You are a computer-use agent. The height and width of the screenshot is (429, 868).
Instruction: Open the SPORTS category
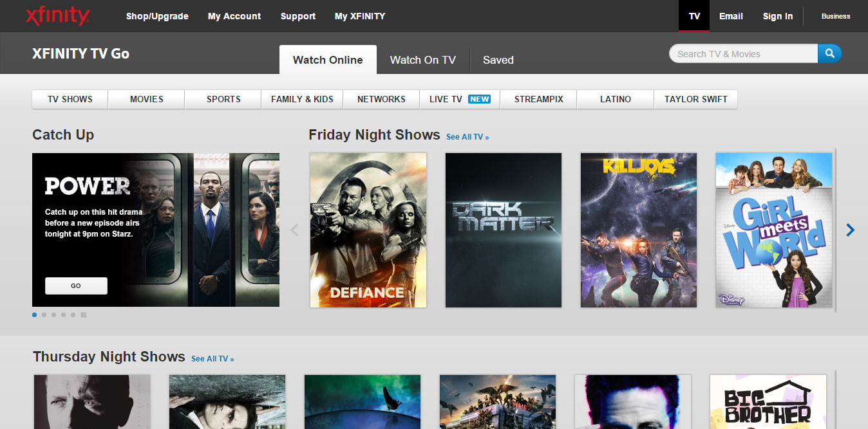tap(223, 99)
